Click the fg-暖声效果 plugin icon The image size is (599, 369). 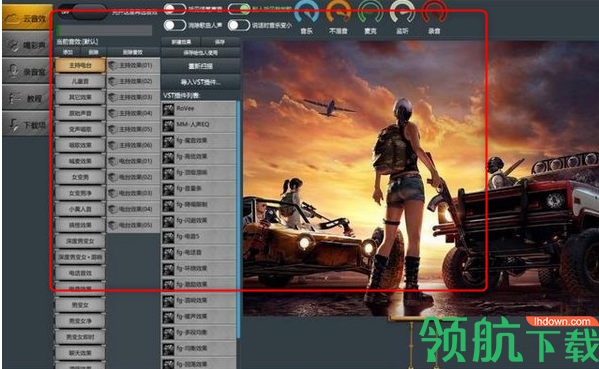pos(168,317)
